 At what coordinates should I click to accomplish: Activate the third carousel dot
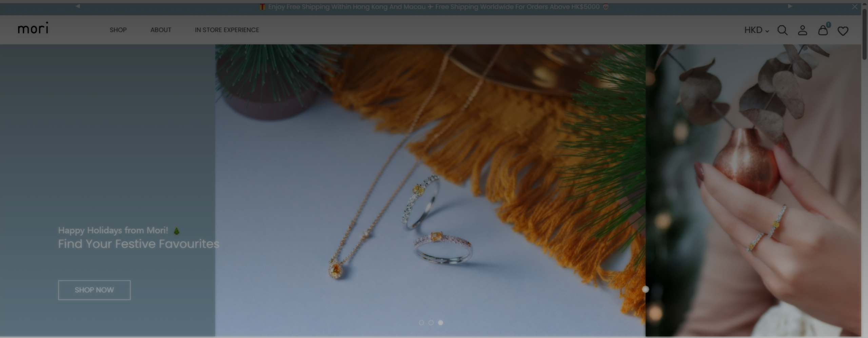tap(440, 323)
